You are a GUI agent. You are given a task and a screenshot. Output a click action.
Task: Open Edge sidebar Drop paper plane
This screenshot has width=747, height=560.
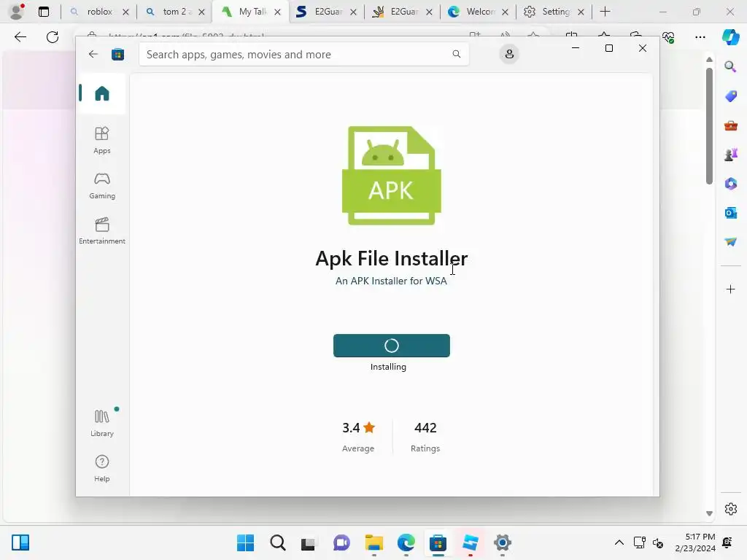tap(730, 242)
